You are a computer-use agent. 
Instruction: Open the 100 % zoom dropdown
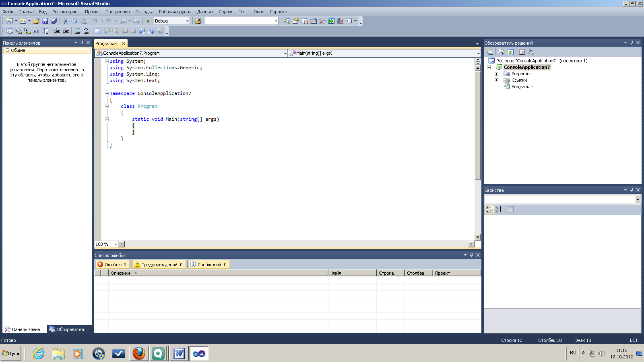click(116, 244)
